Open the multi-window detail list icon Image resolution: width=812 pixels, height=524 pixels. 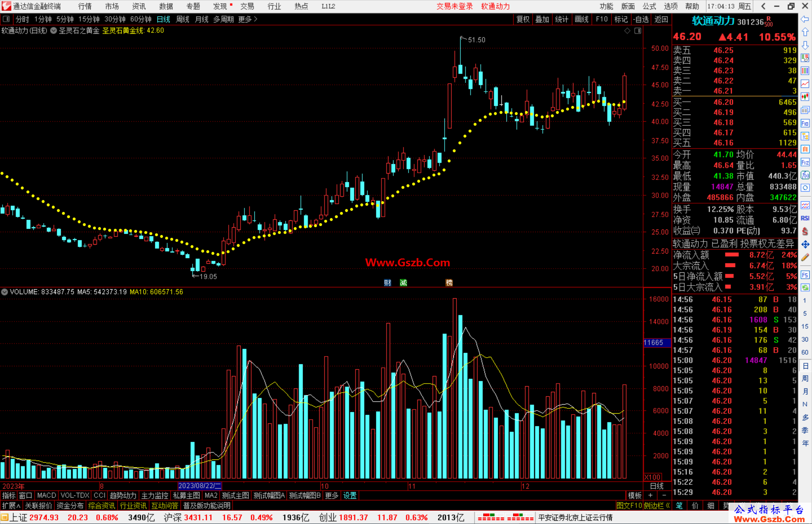point(805,110)
